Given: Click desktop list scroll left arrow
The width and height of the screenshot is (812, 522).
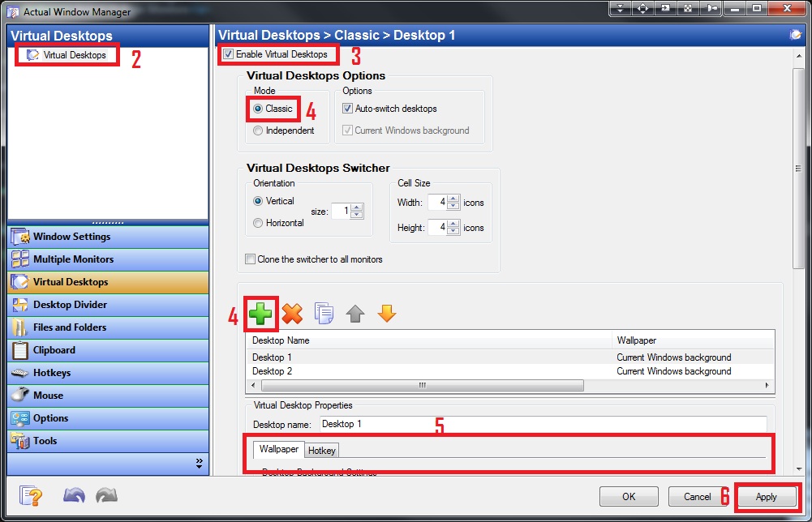Looking at the screenshot, I should coord(253,386).
